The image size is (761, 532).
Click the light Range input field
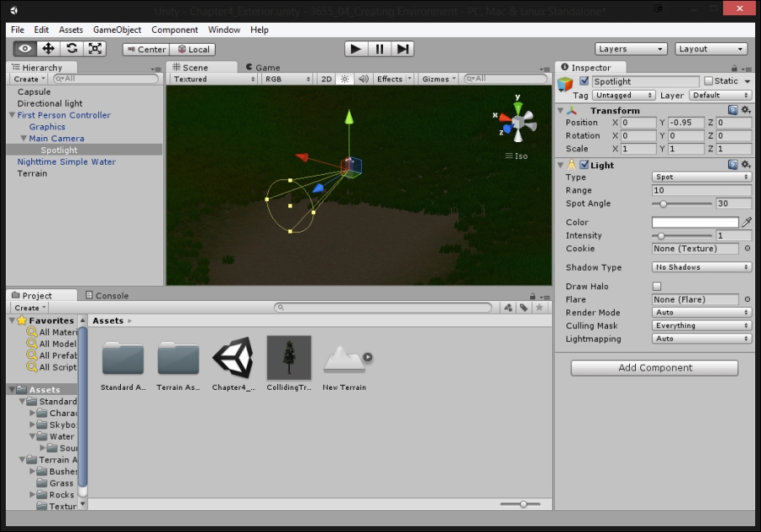[701, 190]
